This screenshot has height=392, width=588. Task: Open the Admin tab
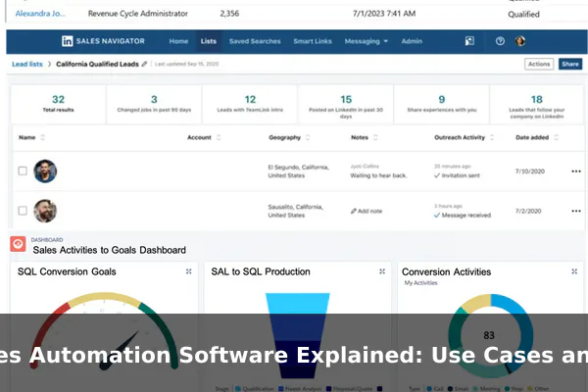pyautogui.click(x=412, y=41)
